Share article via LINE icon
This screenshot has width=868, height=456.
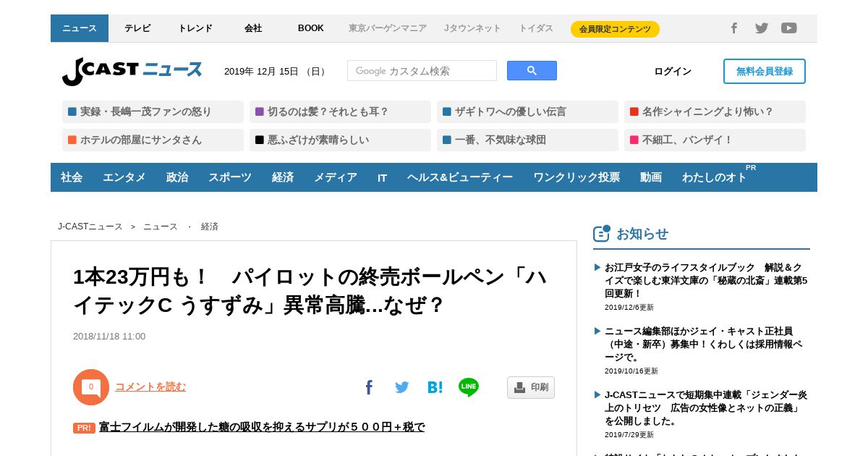tap(469, 387)
